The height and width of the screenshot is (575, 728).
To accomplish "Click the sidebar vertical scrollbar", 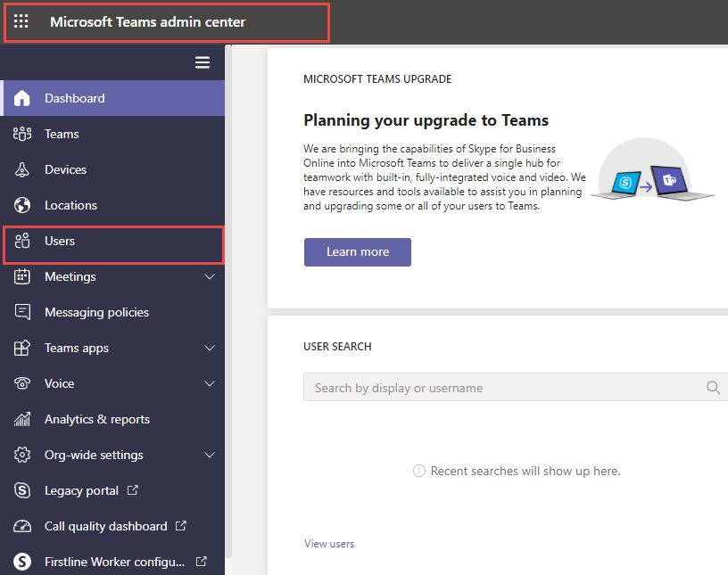I will pyautogui.click(x=228, y=301).
